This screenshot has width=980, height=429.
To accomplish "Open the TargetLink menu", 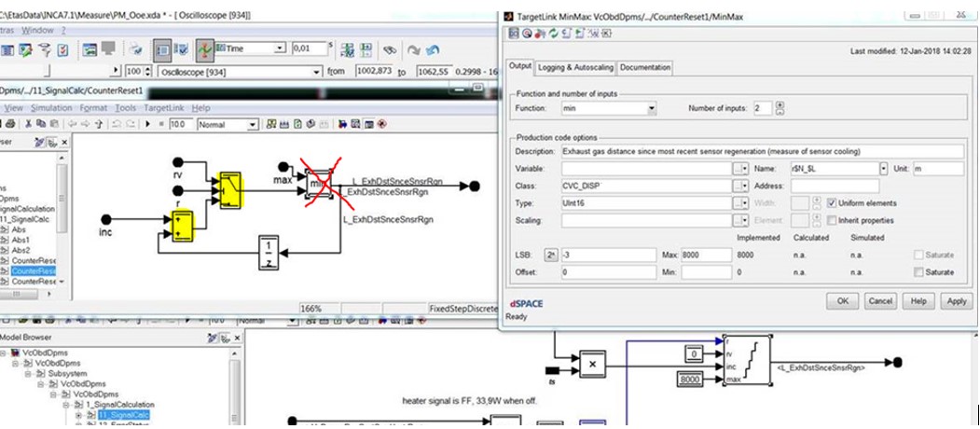I will pos(163,108).
